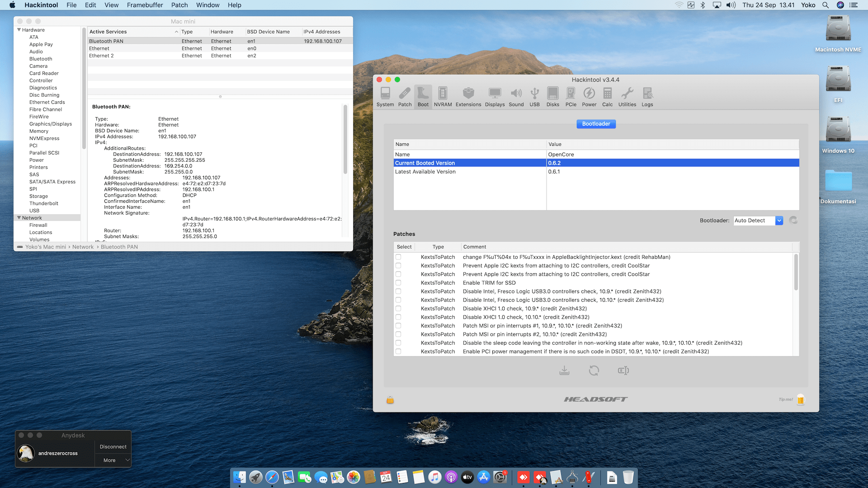Click the Bootloader tab button
The height and width of the screenshot is (488, 868).
pos(596,124)
